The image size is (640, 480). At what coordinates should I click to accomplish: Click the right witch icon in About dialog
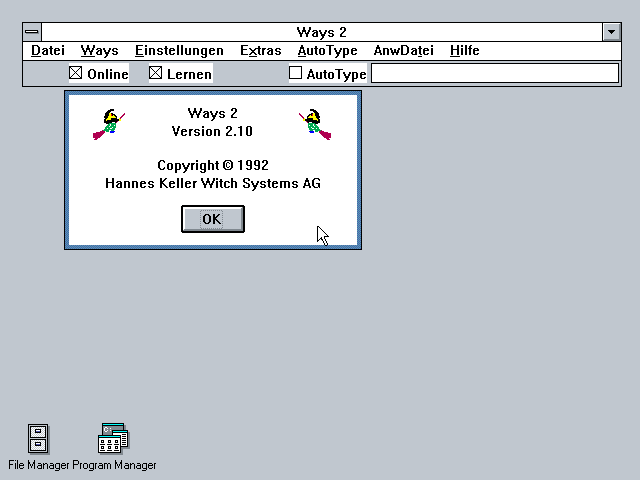(315, 124)
